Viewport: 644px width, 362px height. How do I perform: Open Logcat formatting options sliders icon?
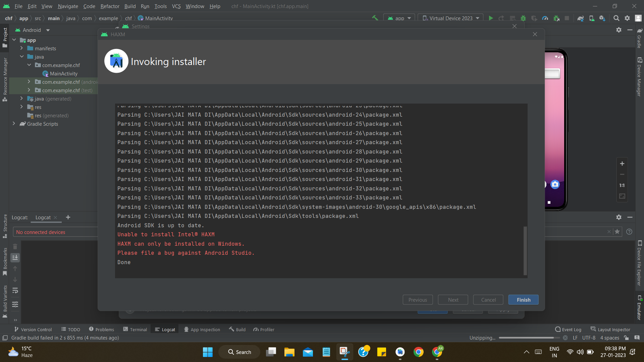(x=15, y=304)
